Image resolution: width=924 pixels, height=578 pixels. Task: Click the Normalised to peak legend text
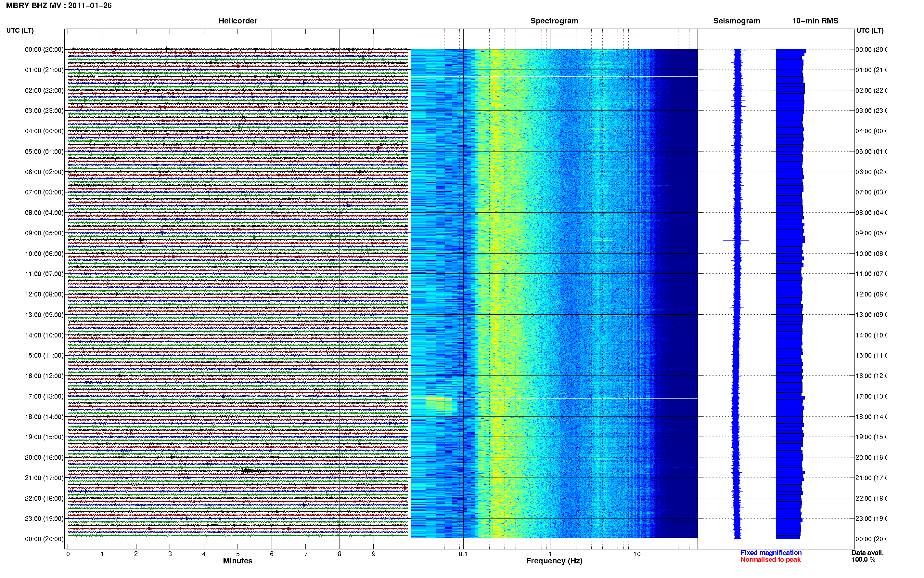tap(770, 560)
